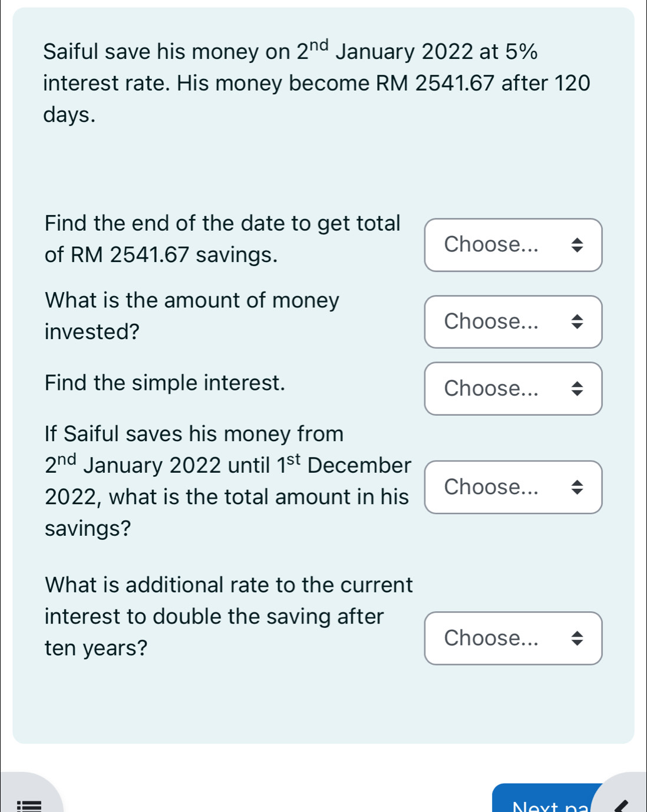Image resolution: width=647 pixels, height=812 pixels.
Task: Open the amount of money invested dropdown
Action: point(513,322)
